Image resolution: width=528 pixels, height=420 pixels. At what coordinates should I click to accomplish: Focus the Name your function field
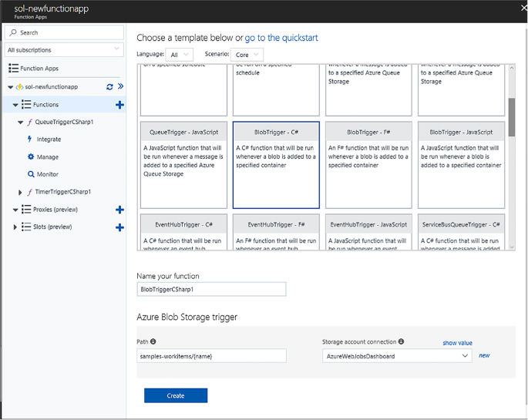pos(211,289)
